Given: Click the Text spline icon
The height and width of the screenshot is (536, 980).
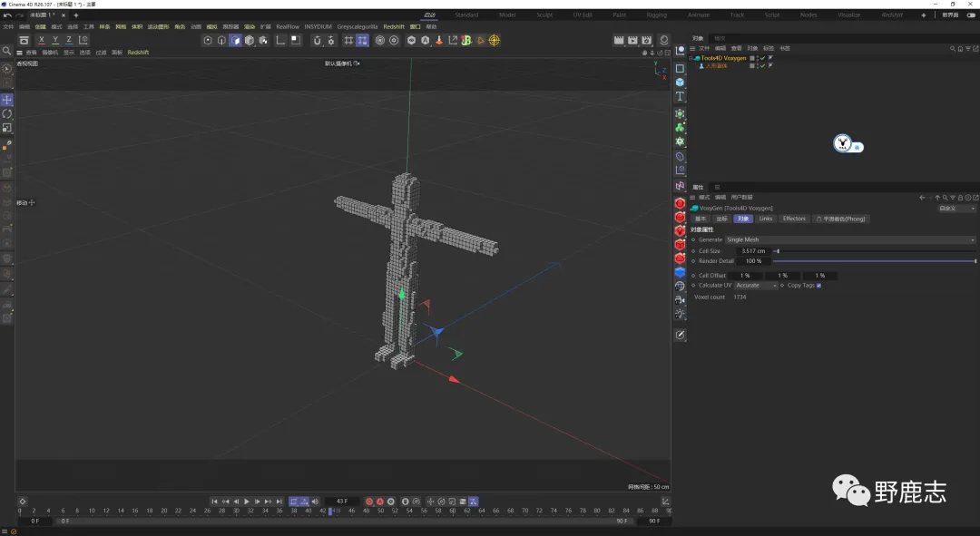Looking at the screenshot, I should click(680, 96).
